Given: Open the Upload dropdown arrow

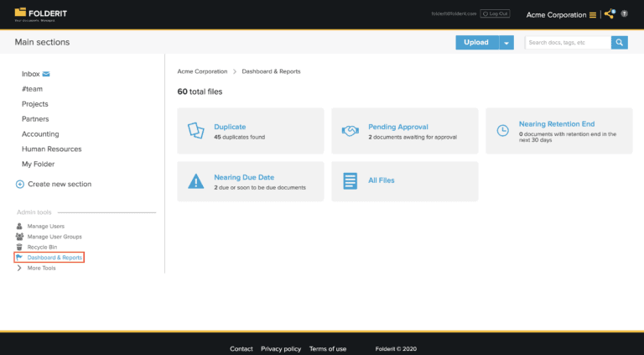Looking at the screenshot, I should point(506,43).
